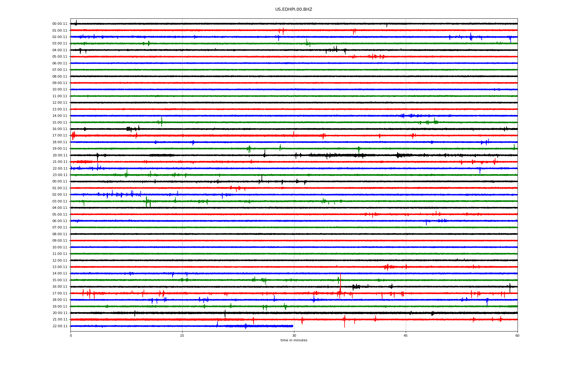This screenshot has height=368, width=588.
Task: Select the x-axis tick label 60
Action: (517, 335)
